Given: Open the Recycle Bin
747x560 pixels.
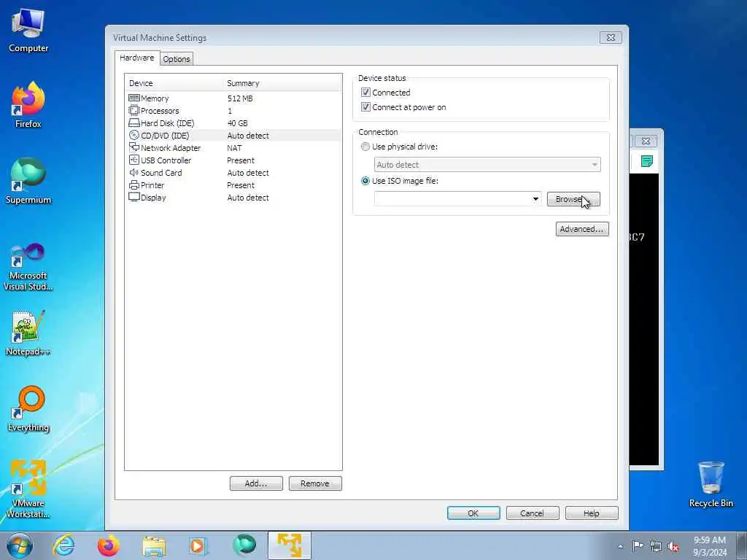Looking at the screenshot, I should pos(711,484).
